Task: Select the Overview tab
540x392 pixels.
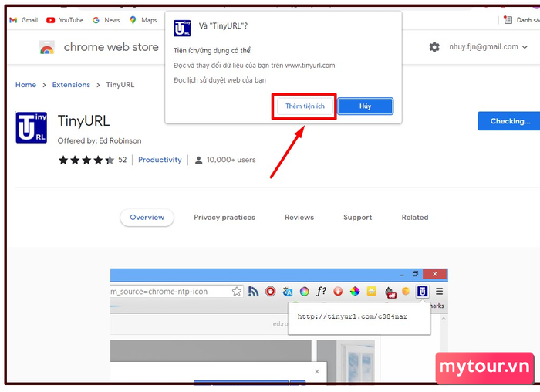Action: 147,218
